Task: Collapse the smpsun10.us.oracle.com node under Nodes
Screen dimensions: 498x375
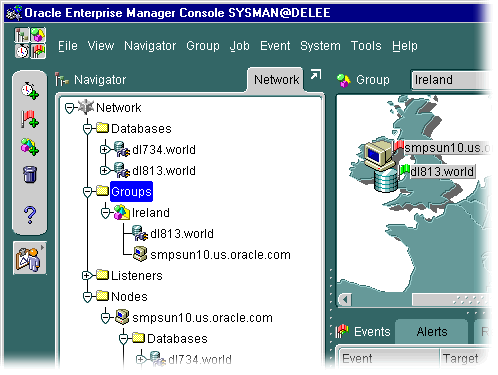Action: [105, 317]
